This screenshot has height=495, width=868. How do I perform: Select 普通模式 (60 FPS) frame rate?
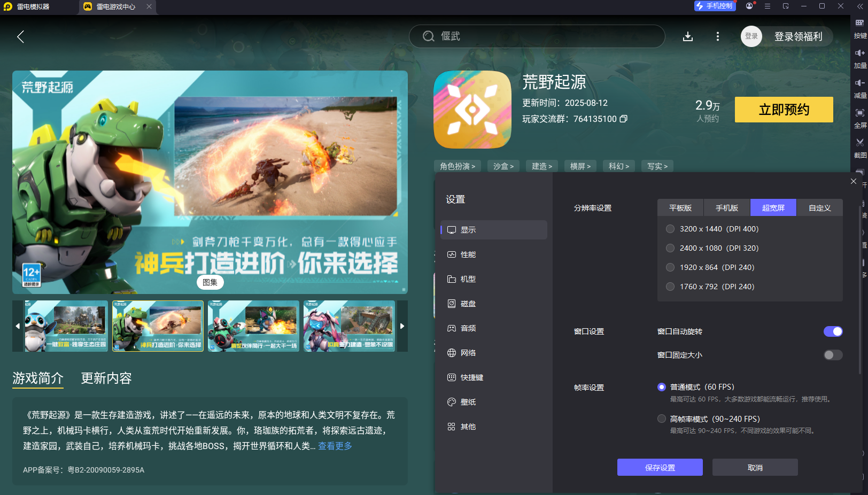[x=662, y=387]
